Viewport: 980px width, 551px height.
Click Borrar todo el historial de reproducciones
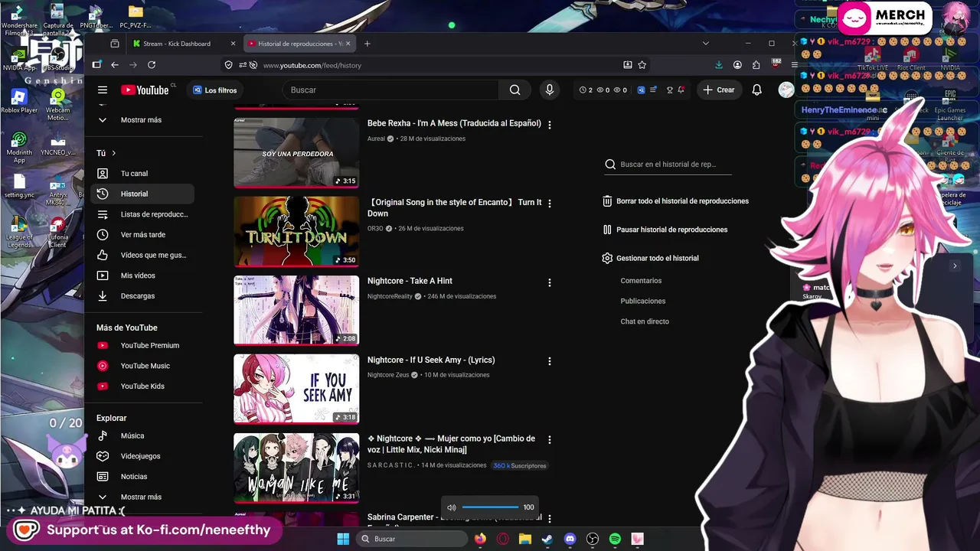675,201
